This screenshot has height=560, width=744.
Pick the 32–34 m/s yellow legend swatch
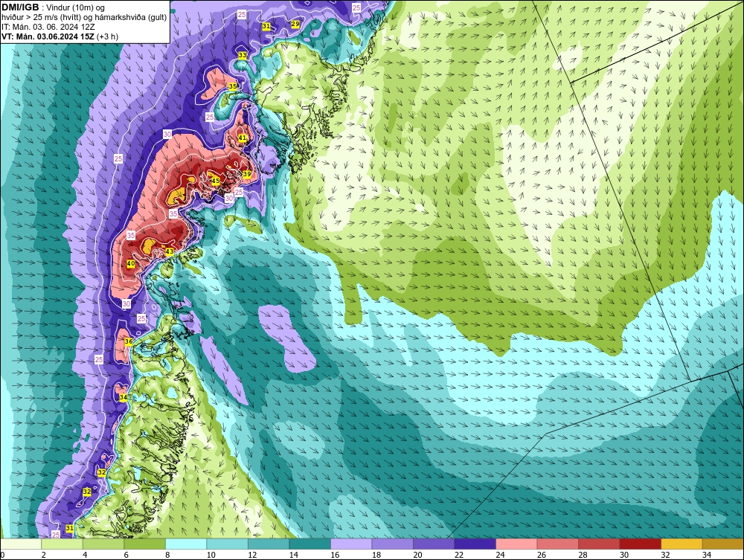pos(682,544)
